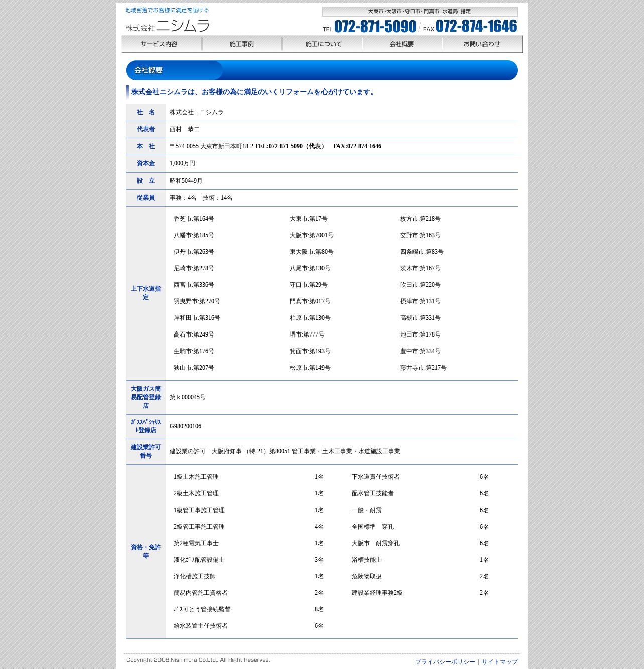644x669 pixels.
Task: Select 堺市:第777号 entry
Action: tap(307, 334)
